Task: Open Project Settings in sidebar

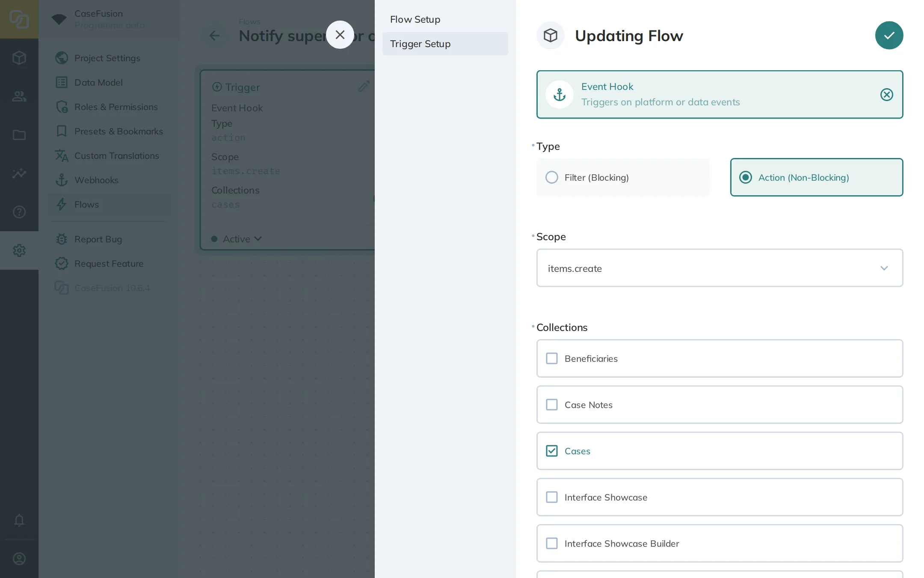Action: (x=109, y=58)
